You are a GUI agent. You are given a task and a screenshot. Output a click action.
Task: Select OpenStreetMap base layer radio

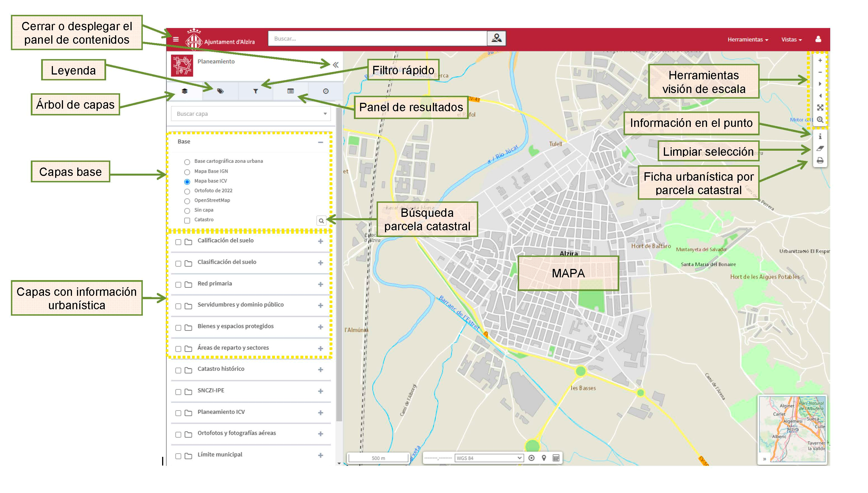pos(187,201)
